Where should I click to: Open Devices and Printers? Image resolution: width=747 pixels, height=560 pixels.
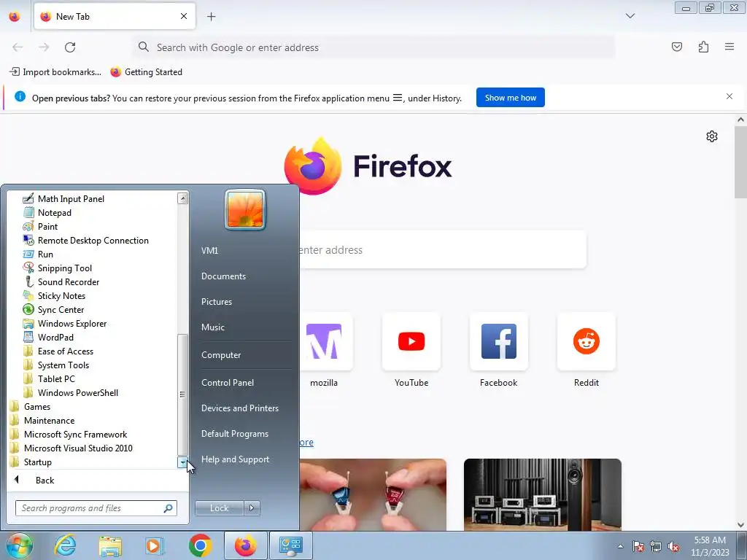(x=239, y=408)
